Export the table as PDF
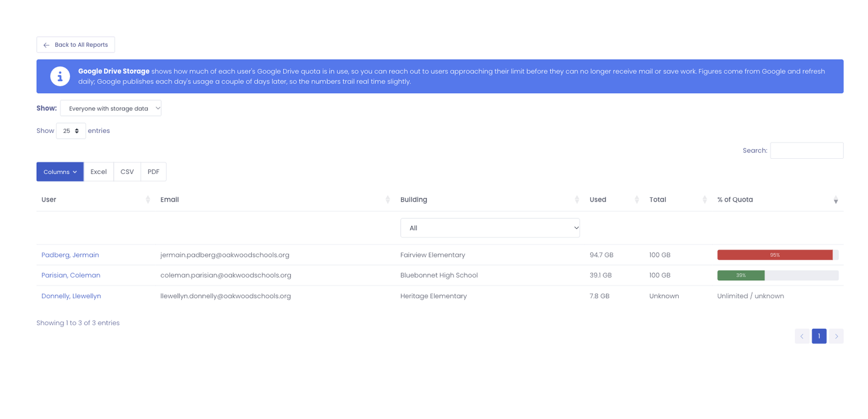Screen dimensions: 868x419 pos(154,172)
